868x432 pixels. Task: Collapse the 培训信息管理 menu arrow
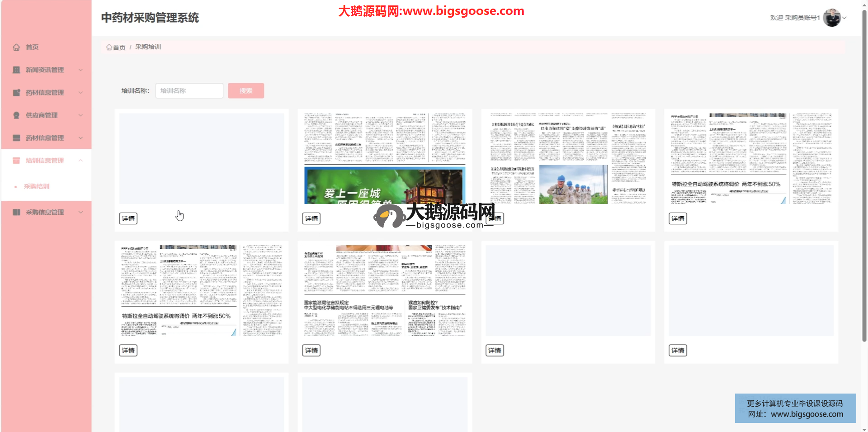(x=80, y=161)
